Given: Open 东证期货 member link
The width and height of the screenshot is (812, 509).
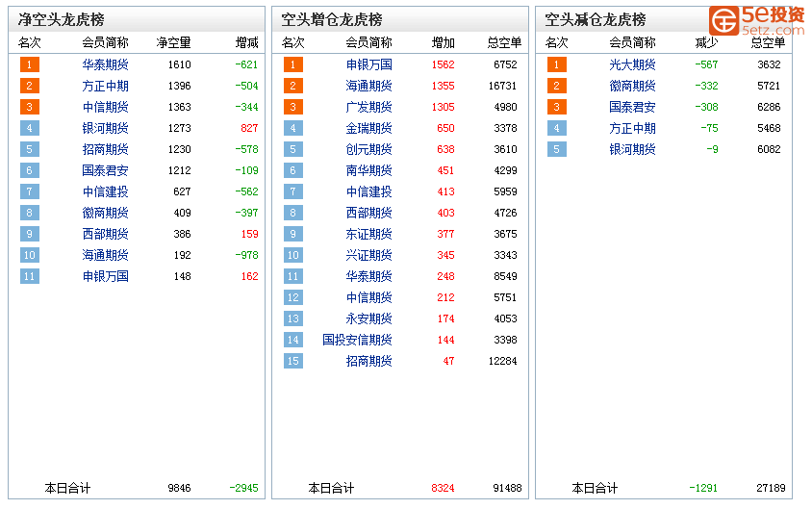Looking at the screenshot, I should [x=368, y=234].
